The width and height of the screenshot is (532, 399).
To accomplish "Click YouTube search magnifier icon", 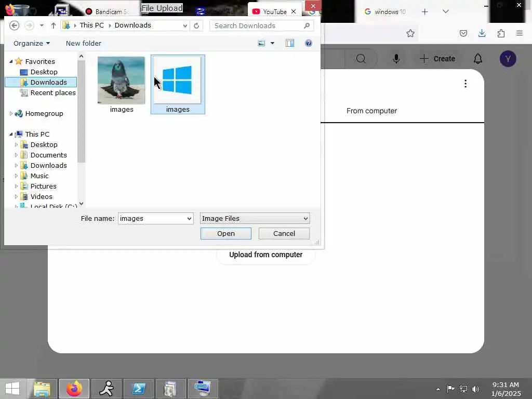I will pyautogui.click(x=361, y=59).
